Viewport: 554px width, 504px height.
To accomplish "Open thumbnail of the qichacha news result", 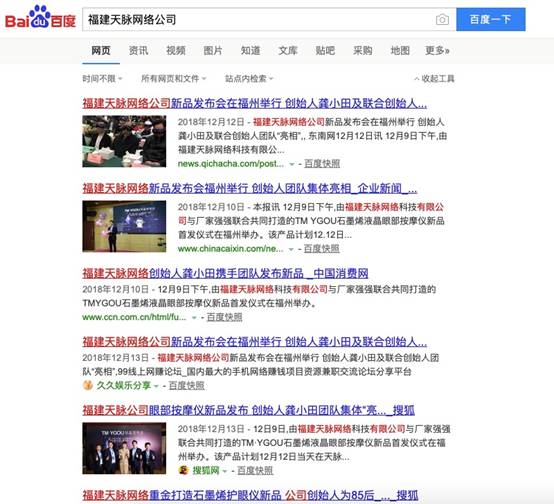I will coord(124,141).
